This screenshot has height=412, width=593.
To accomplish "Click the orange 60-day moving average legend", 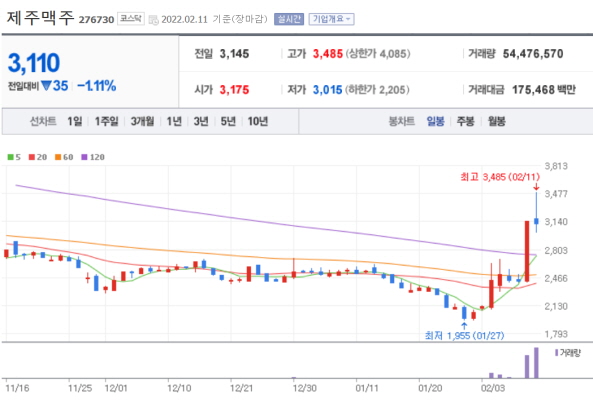I will click(x=64, y=157).
